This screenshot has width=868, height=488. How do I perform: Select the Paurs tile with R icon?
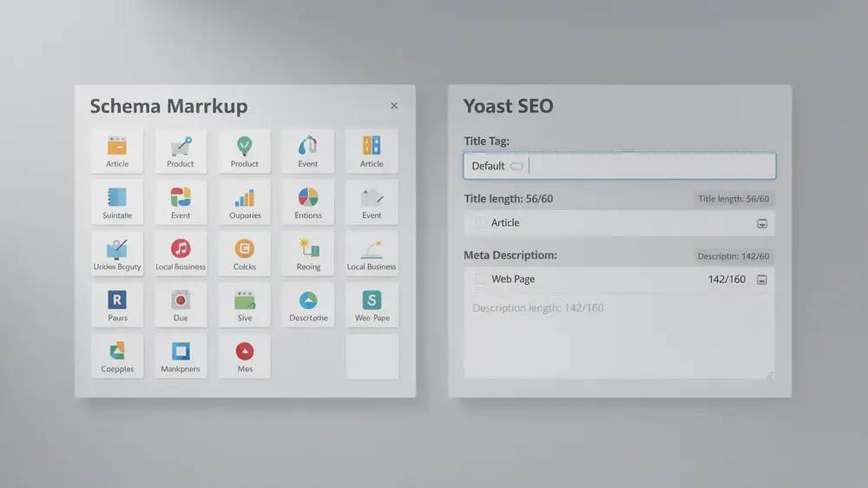pyautogui.click(x=117, y=305)
